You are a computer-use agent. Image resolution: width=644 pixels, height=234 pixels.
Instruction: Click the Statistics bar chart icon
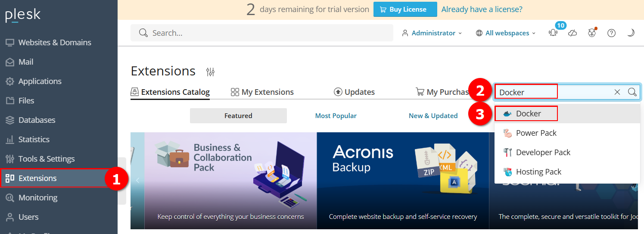pyautogui.click(x=10, y=140)
